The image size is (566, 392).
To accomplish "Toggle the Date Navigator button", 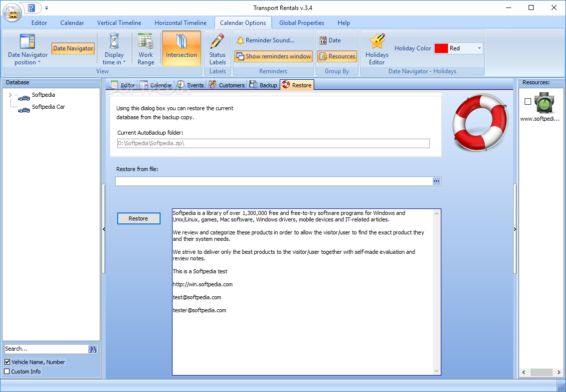I will click(x=73, y=48).
